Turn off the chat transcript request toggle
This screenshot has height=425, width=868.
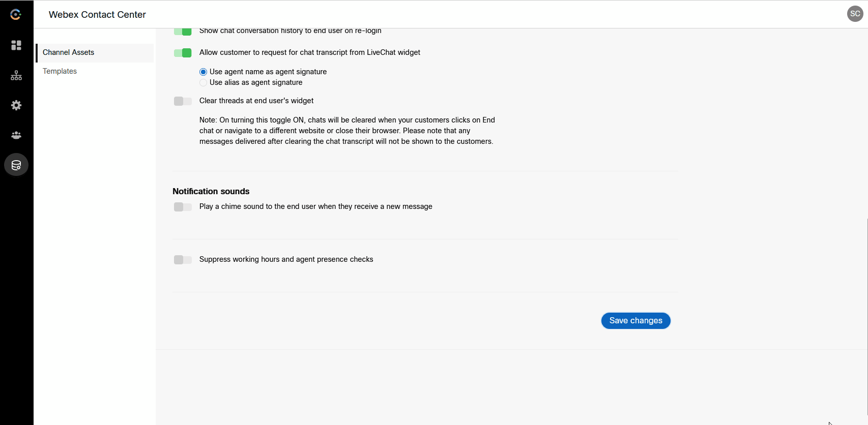183,53
